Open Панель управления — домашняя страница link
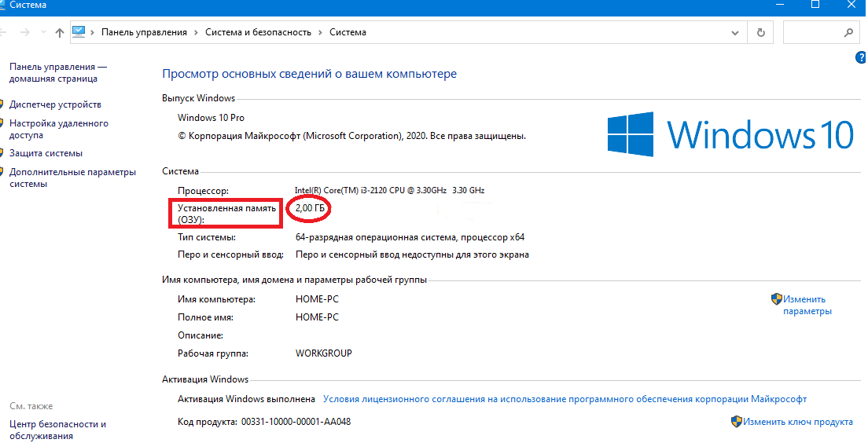 tap(58, 72)
